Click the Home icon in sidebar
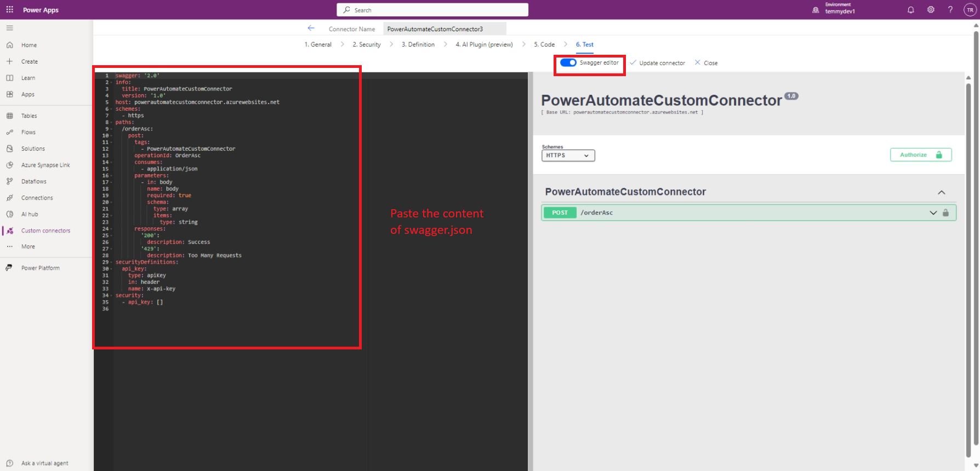 [10, 45]
